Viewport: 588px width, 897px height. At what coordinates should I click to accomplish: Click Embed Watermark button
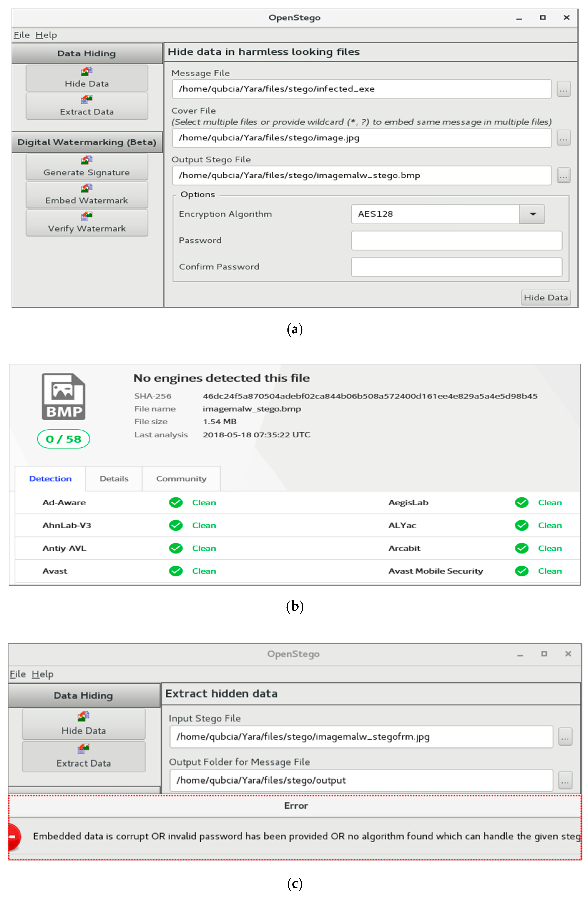coord(87,195)
